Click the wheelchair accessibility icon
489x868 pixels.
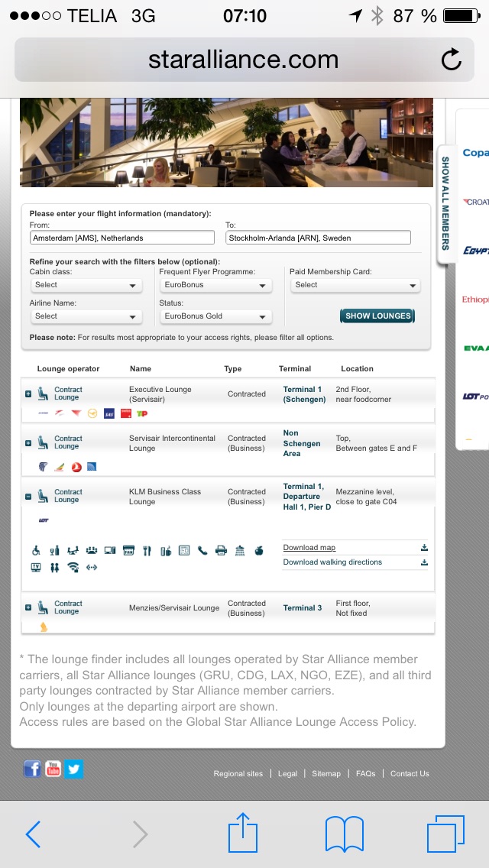click(35, 550)
